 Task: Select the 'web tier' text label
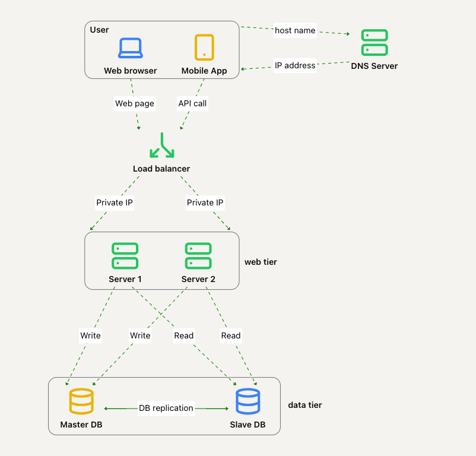pos(261,262)
